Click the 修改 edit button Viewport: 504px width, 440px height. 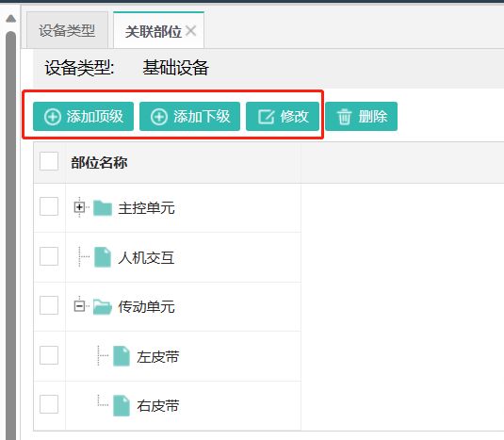[283, 116]
